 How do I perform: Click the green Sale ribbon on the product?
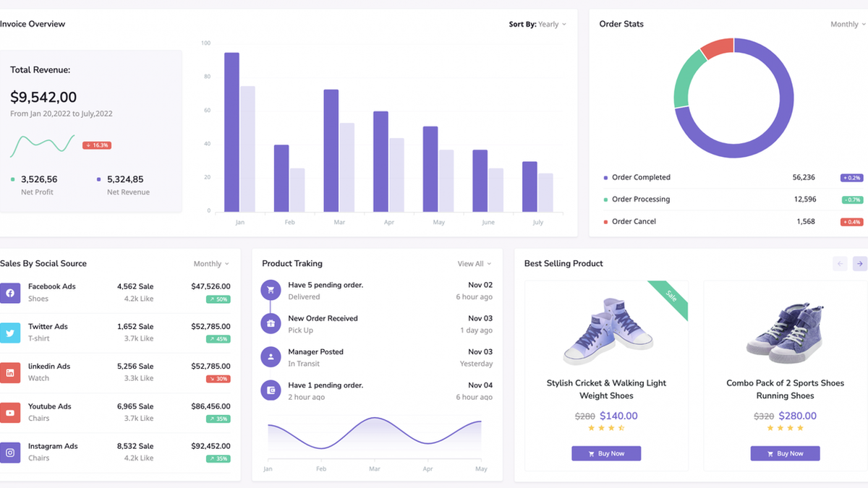click(x=670, y=299)
